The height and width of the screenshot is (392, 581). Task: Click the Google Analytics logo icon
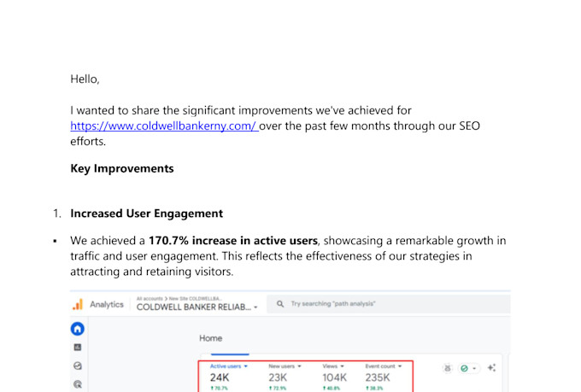coord(78,305)
